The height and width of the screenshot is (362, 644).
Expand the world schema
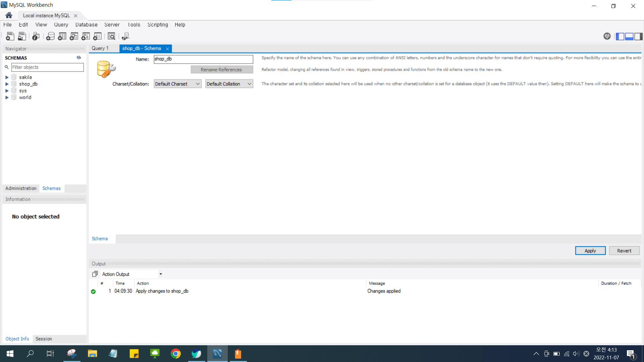[7, 97]
